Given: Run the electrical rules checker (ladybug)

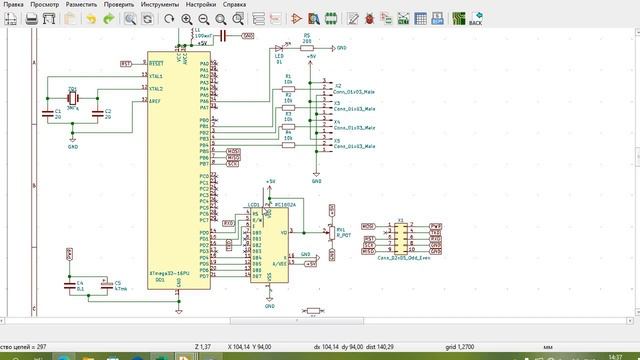Looking at the screenshot, I should [370, 19].
